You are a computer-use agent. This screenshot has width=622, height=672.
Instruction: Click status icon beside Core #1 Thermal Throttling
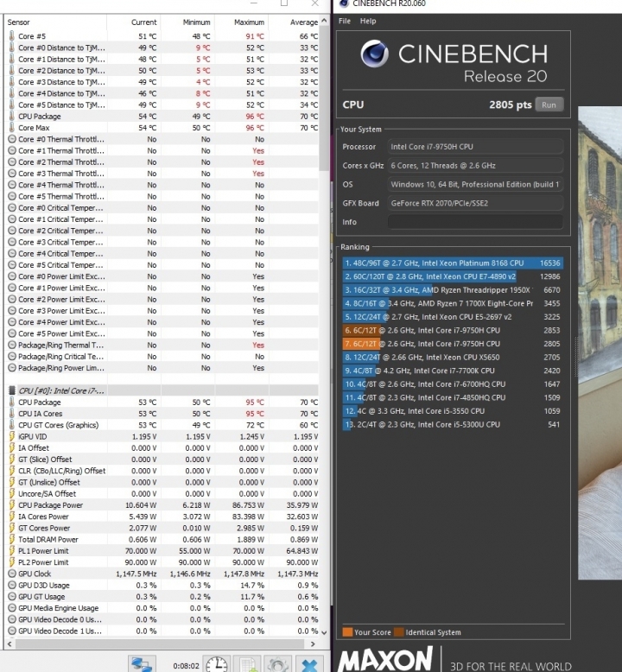click(x=12, y=150)
